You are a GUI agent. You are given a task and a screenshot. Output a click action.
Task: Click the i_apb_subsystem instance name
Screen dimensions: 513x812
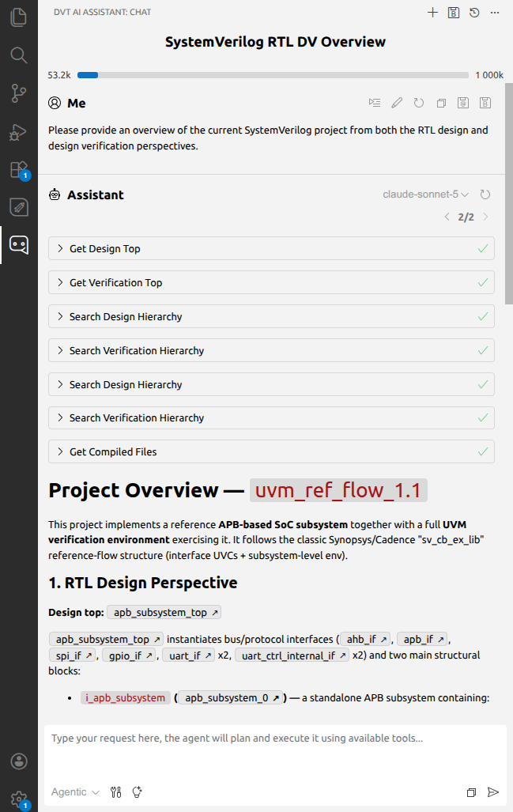point(125,698)
